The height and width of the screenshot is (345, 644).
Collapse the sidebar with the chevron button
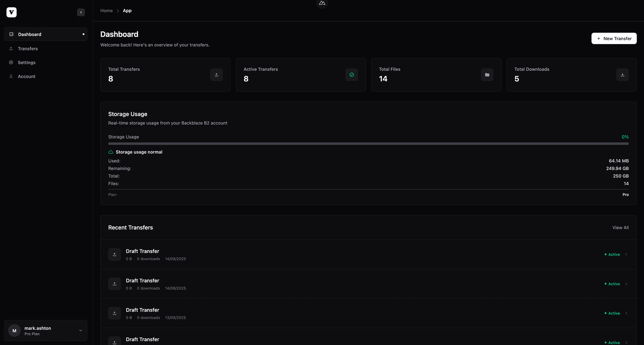[x=81, y=12]
